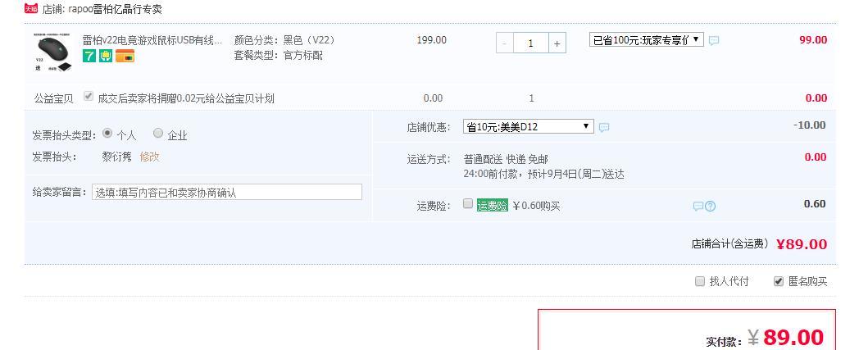The height and width of the screenshot is (350, 868).
Task: Click the green consumer protection badge icon
Action: pos(106,56)
